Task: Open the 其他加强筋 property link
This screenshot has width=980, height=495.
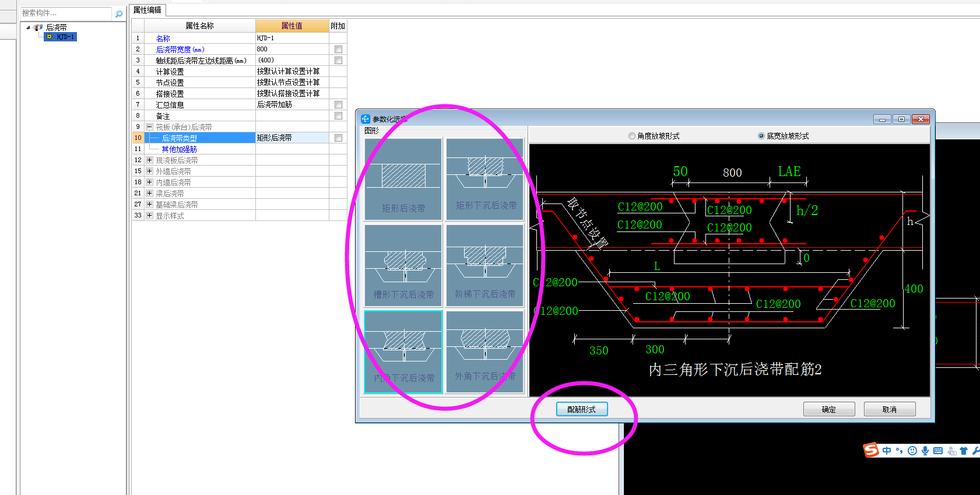Action: point(180,149)
